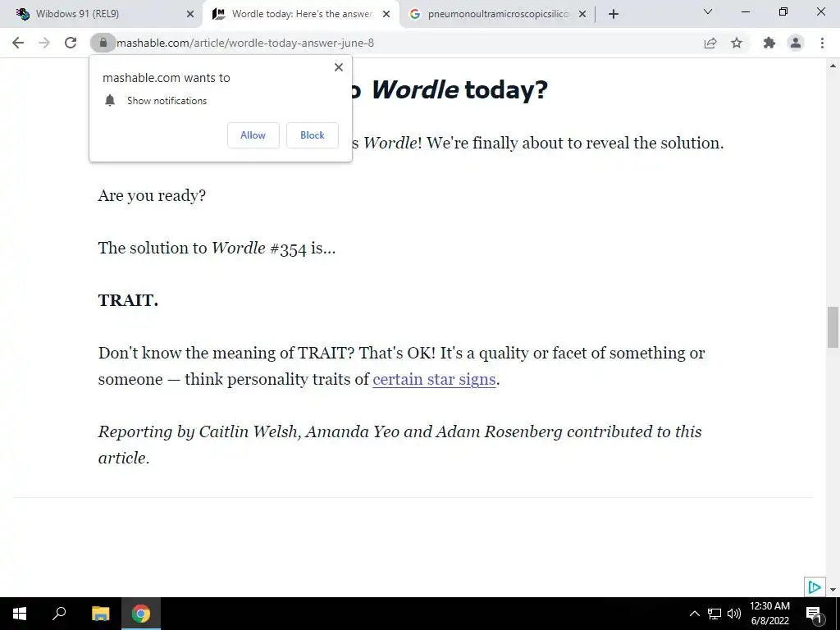Click the 'Don't know the meaning of TRAIT?' sentence

point(226,353)
